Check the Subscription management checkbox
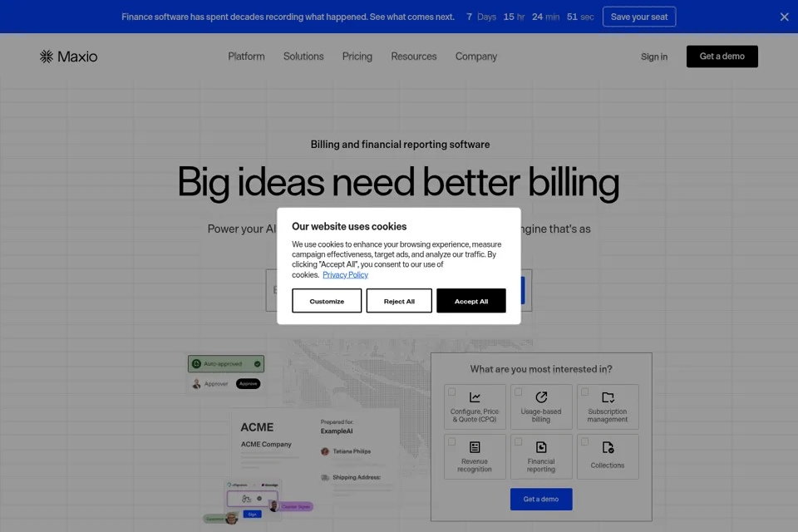This screenshot has height=532, width=798. [x=584, y=392]
